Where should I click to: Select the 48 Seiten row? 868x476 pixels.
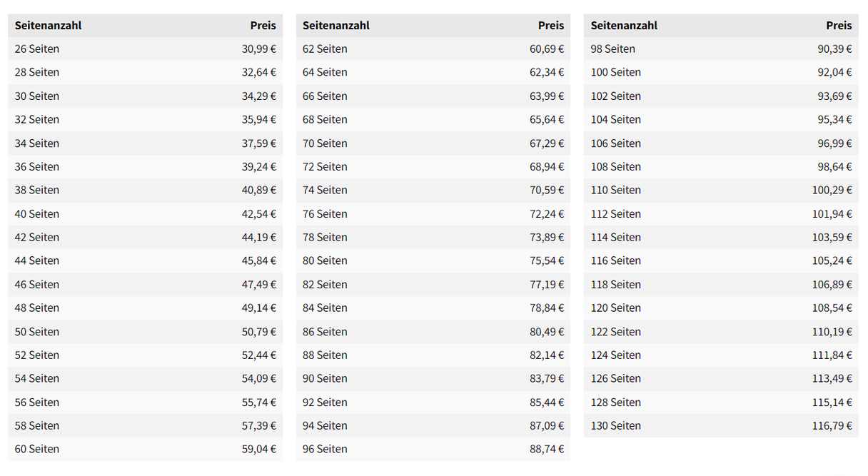click(146, 308)
